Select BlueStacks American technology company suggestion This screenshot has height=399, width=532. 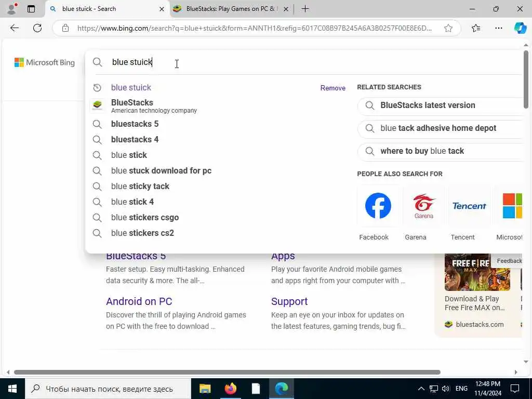154,106
